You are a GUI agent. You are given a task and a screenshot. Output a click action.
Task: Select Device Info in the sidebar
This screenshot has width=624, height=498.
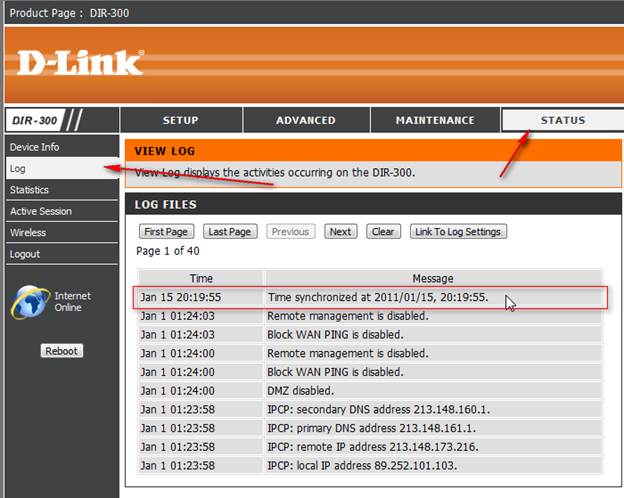62,147
